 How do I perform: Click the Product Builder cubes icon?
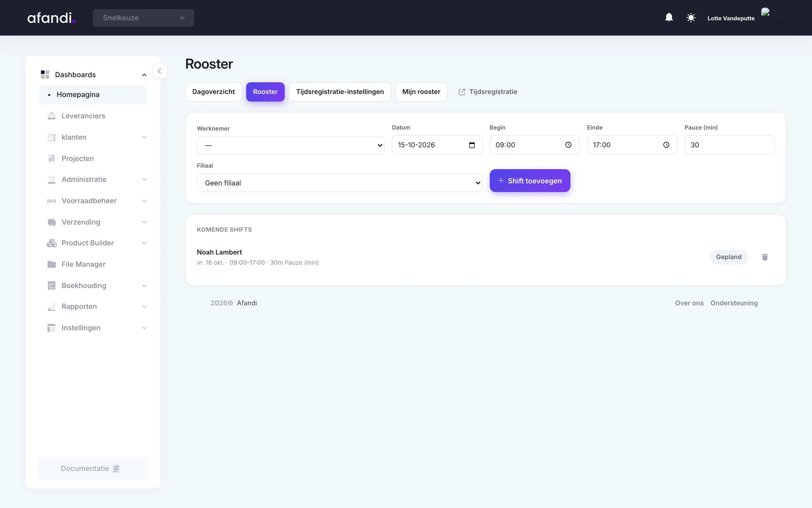[x=52, y=243]
